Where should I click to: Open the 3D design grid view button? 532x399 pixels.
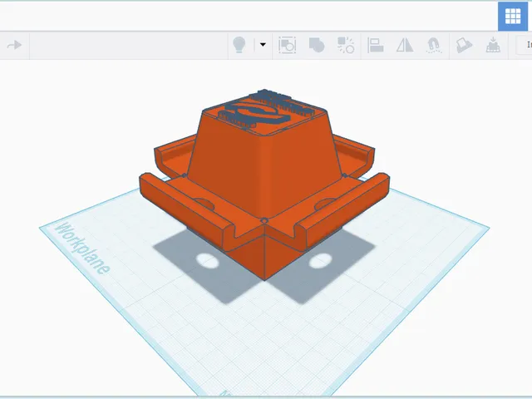(513, 16)
